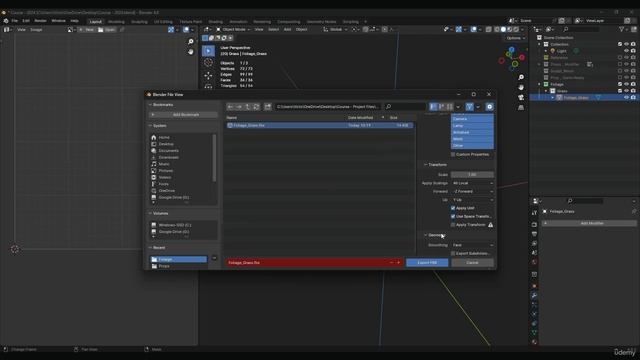Go back in file browser history

pyautogui.click(x=231, y=107)
